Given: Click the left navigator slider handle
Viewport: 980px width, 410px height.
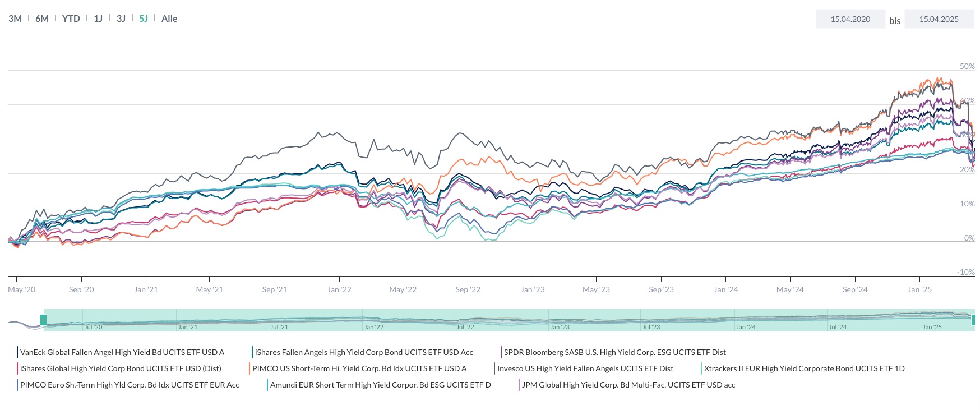Looking at the screenshot, I should tap(44, 320).
